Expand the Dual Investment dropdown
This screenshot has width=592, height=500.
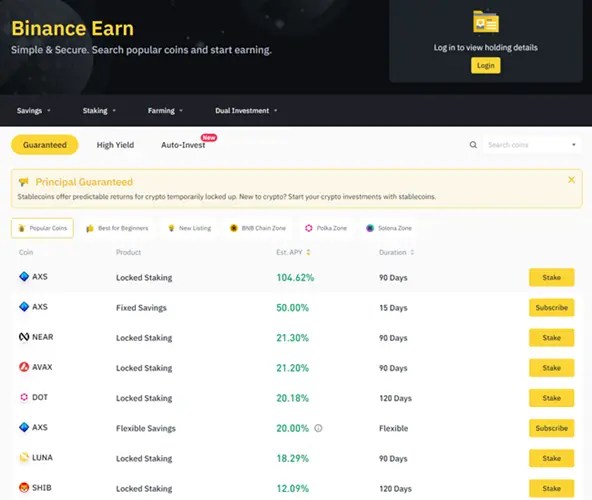pos(246,111)
